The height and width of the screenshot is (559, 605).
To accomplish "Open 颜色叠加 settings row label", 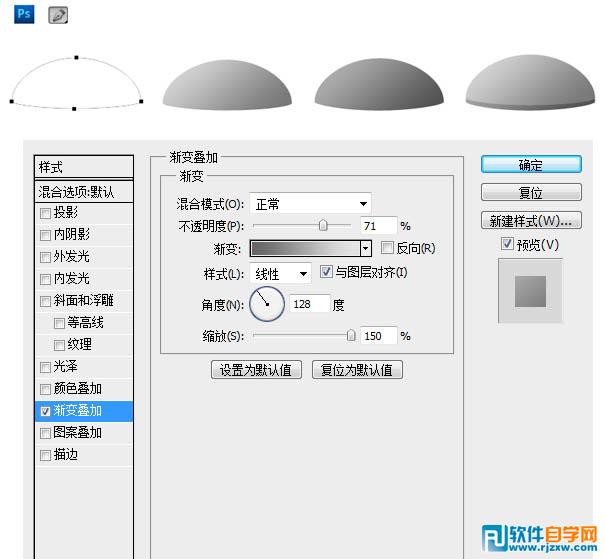I will pos(78,389).
